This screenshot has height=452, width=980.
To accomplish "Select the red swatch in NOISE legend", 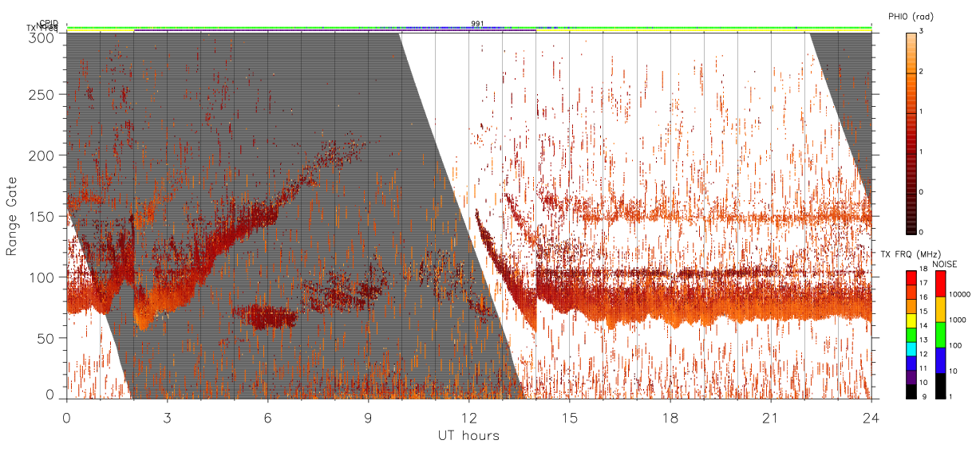I will coord(941,284).
